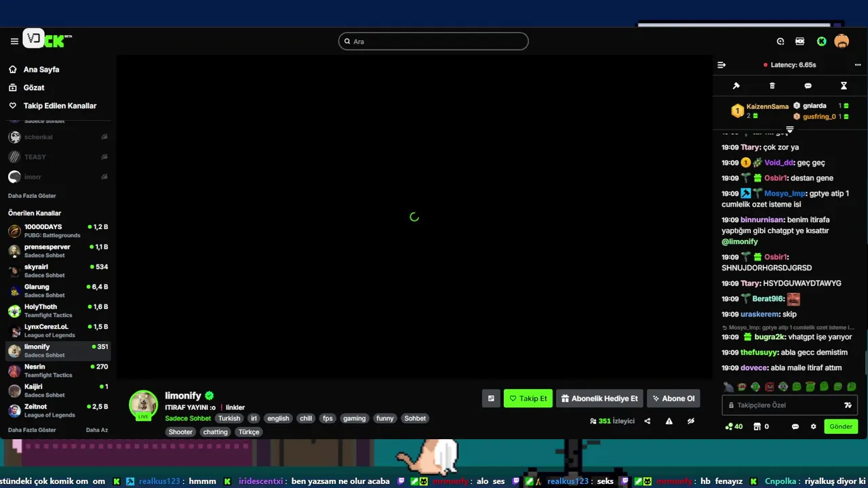Open Zeitnot channel
The image size is (868, 488).
click(58, 411)
